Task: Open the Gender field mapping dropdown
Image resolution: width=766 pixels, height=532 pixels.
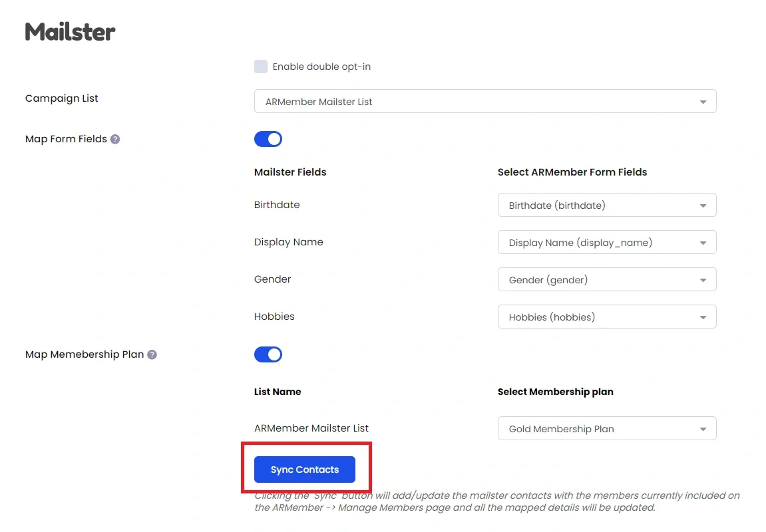Action: (x=607, y=280)
